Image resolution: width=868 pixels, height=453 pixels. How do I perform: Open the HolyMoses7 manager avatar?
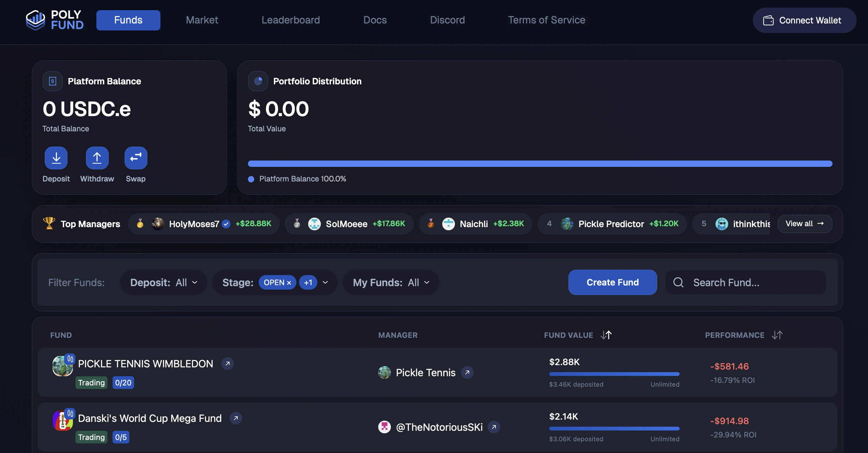click(x=157, y=224)
